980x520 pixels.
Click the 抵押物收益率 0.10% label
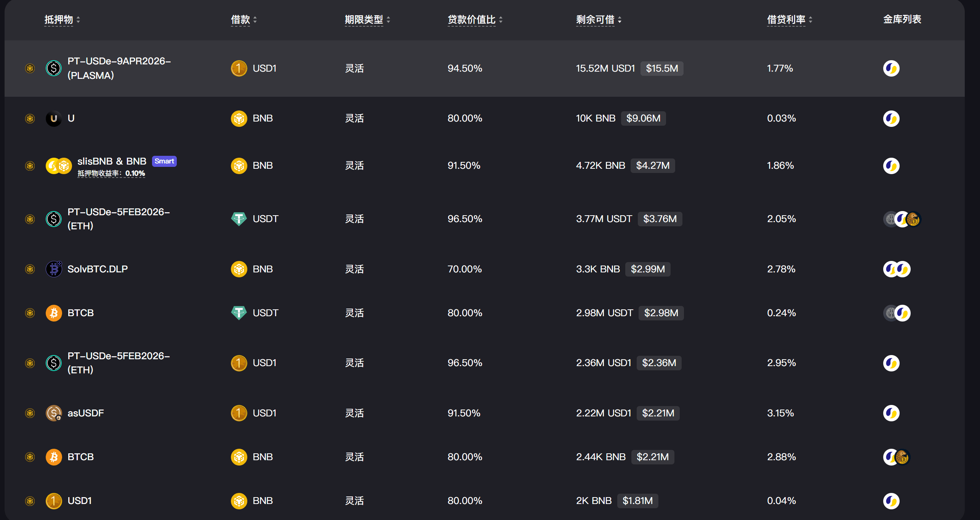coord(111,173)
